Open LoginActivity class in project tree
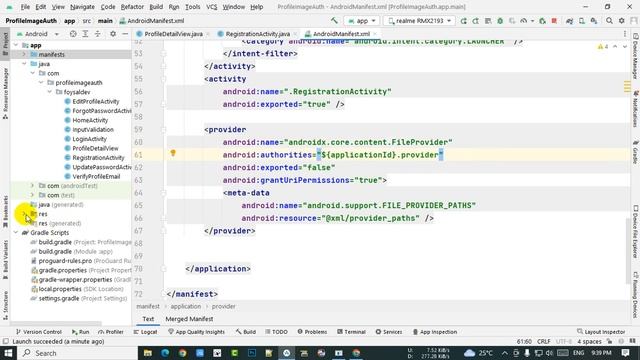Screen dimensions: 640x360 coord(89,139)
